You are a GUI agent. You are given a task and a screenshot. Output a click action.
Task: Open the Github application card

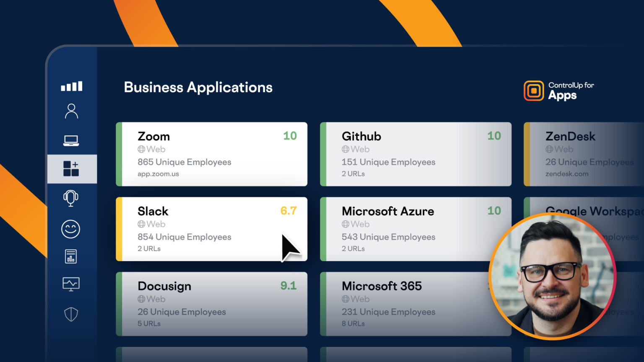click(415, 154)
